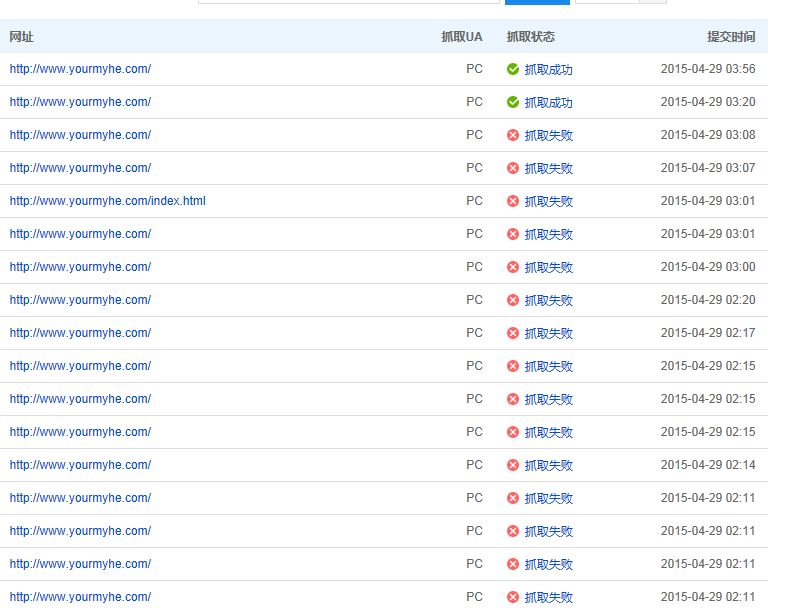The width and height of the screenshot is (798, 611).
Task: Click the 抓取状态 column header
Action: pos(530,37)
